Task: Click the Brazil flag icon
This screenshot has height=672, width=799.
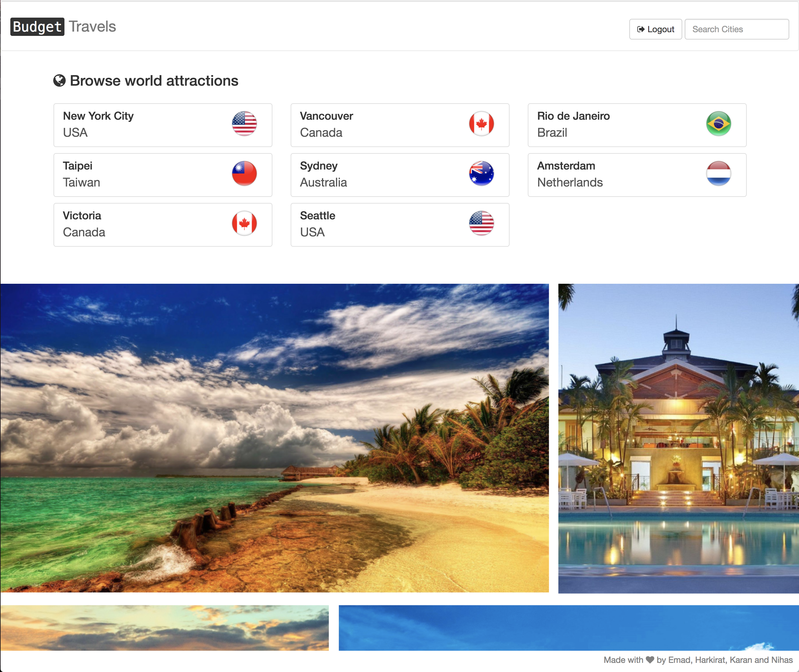Action: [x=718, y=124]
